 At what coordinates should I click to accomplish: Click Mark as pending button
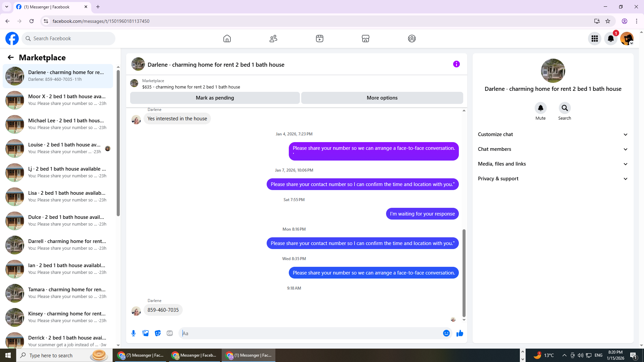click(215, 98)
